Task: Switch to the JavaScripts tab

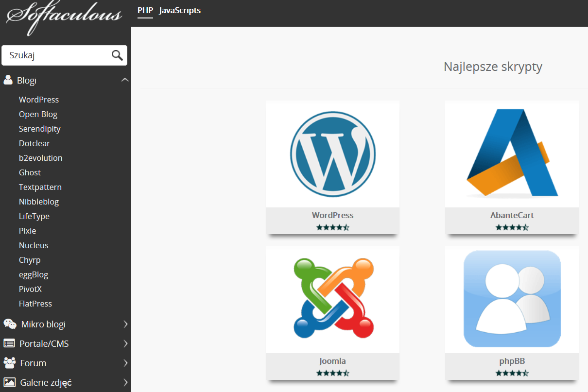Action: 180,10
